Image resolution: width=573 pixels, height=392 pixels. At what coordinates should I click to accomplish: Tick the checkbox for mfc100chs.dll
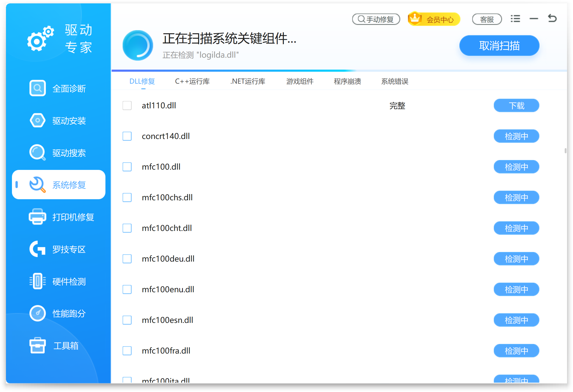[127, 197]
